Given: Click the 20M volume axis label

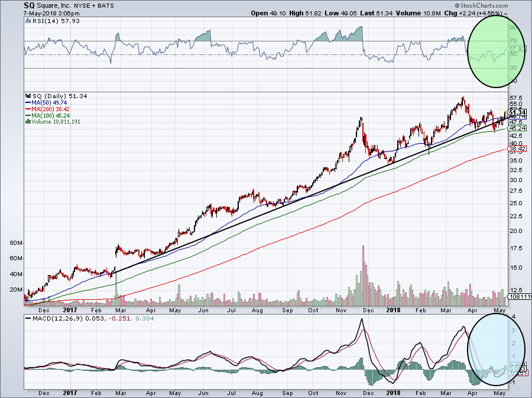Looking at the screenshot, I should 17,290.
